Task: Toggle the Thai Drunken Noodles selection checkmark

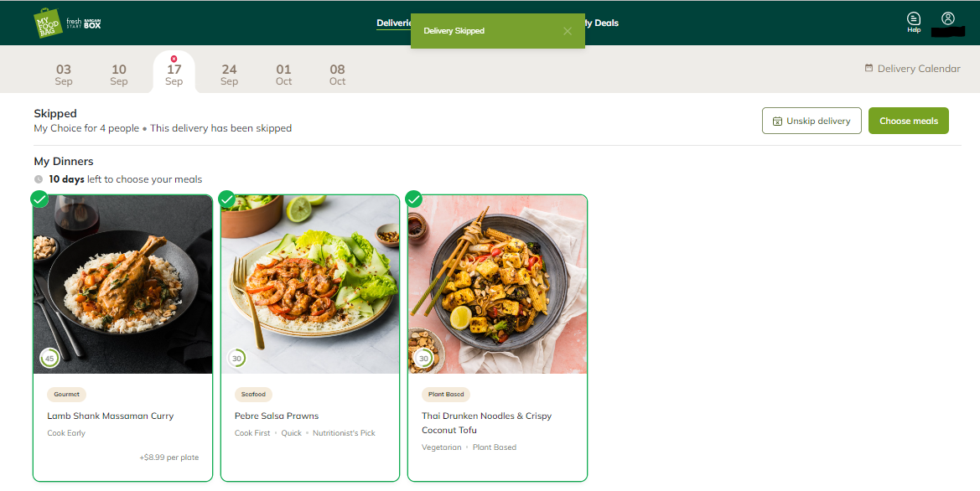Action: coord(413,199)
